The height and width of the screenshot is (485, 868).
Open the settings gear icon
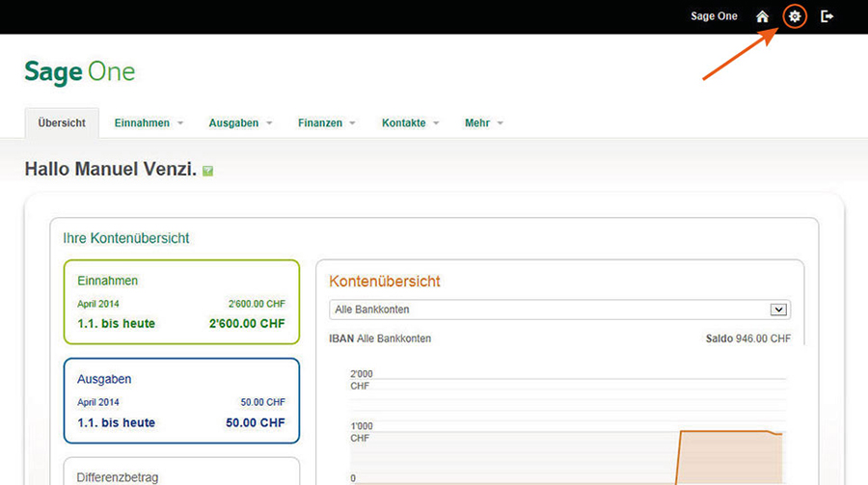(795, 16)
